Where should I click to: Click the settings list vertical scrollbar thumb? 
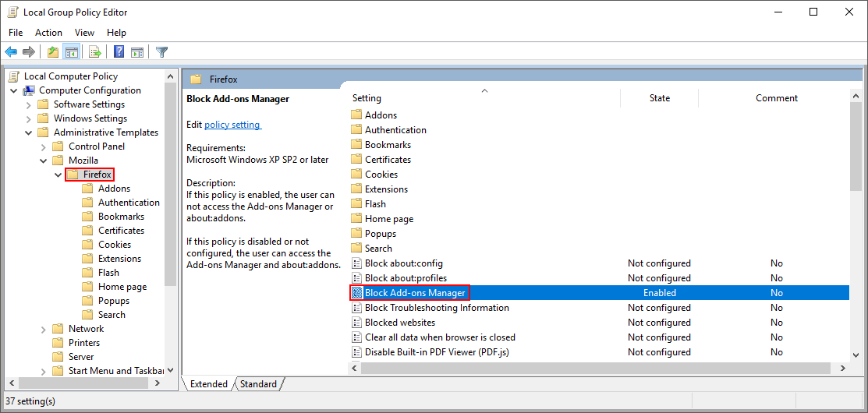pyautogui.click(x=856, y=146)
